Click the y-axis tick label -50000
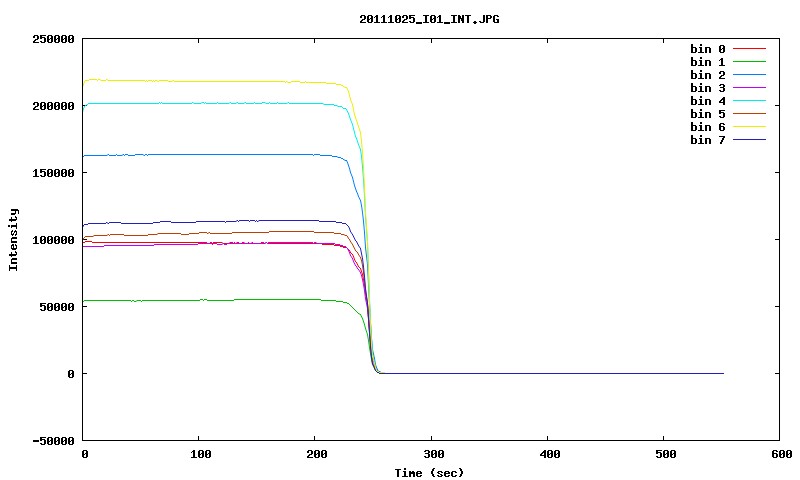Viewport: 800px width, 480px height. 53,441
